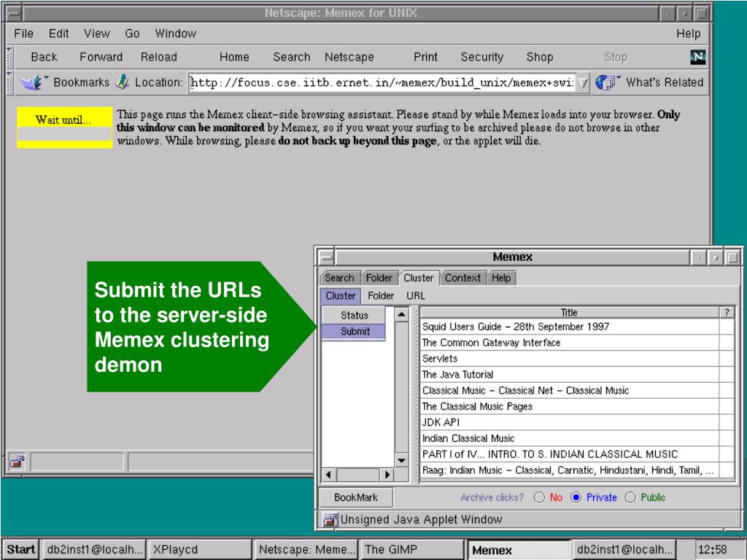Open the Go menu

click(x=132, y=34)
